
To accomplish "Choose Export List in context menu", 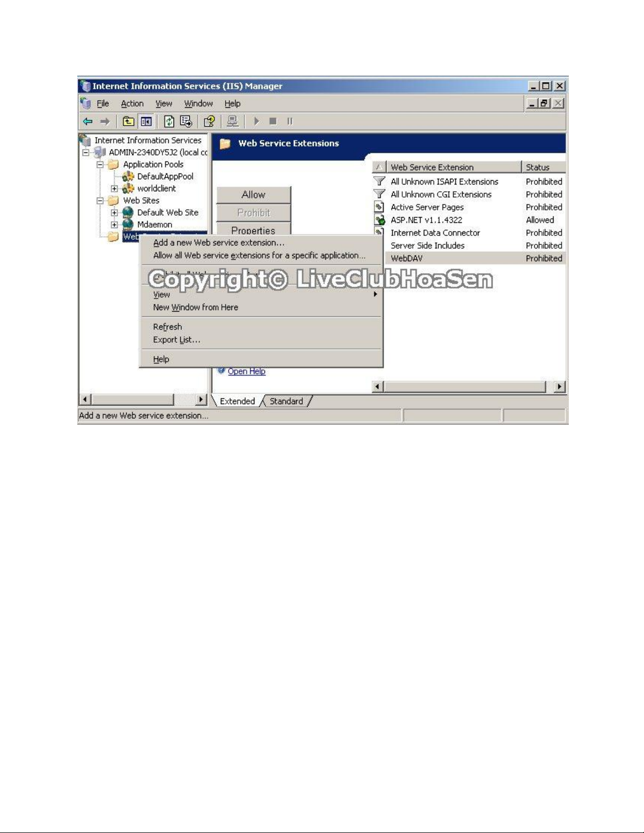I will click(x=261, y=340).
